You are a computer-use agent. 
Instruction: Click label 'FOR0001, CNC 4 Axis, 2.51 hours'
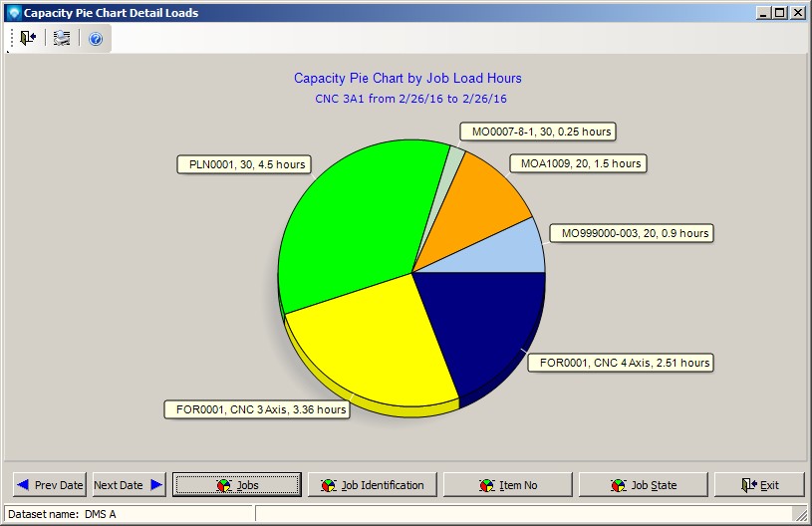click(x=621, y=363)
